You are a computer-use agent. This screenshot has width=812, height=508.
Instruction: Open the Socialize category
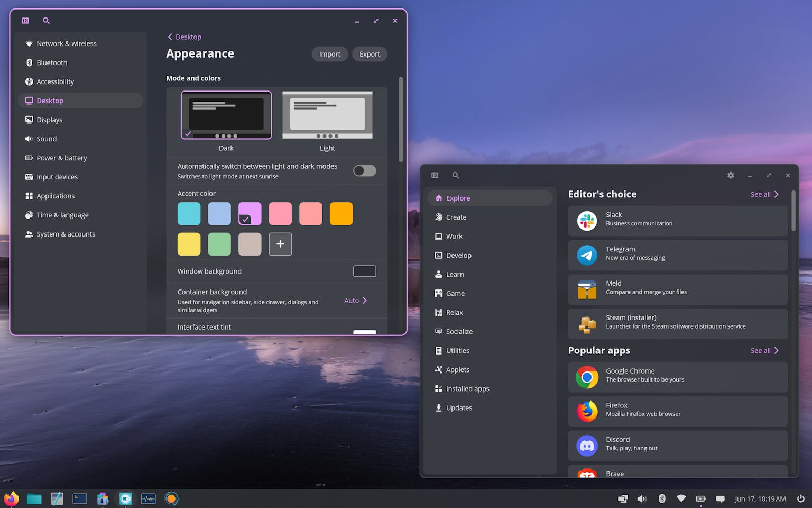[x=490, y=331]
